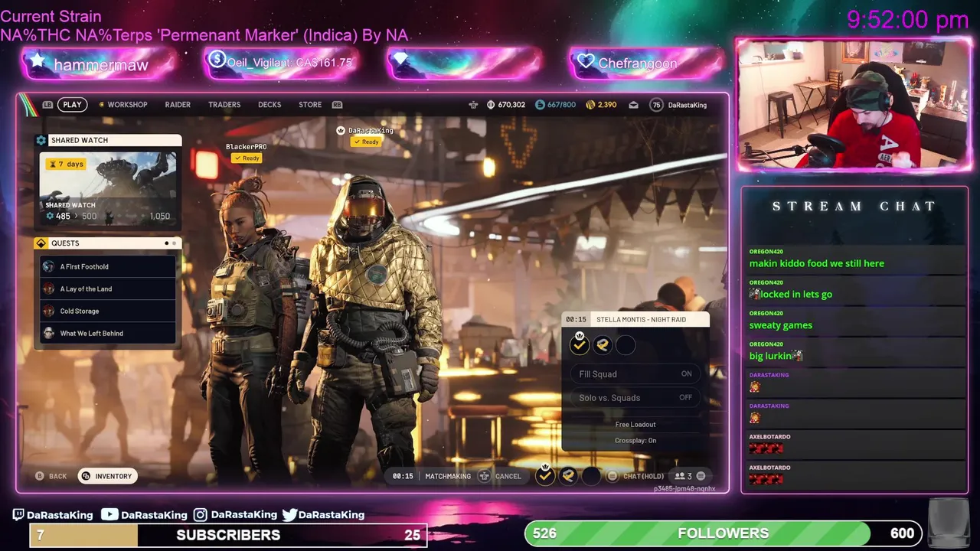980x551 pixels.
Task: Click the leader checkmark slot in raid panel
Action: pos(580,345)
